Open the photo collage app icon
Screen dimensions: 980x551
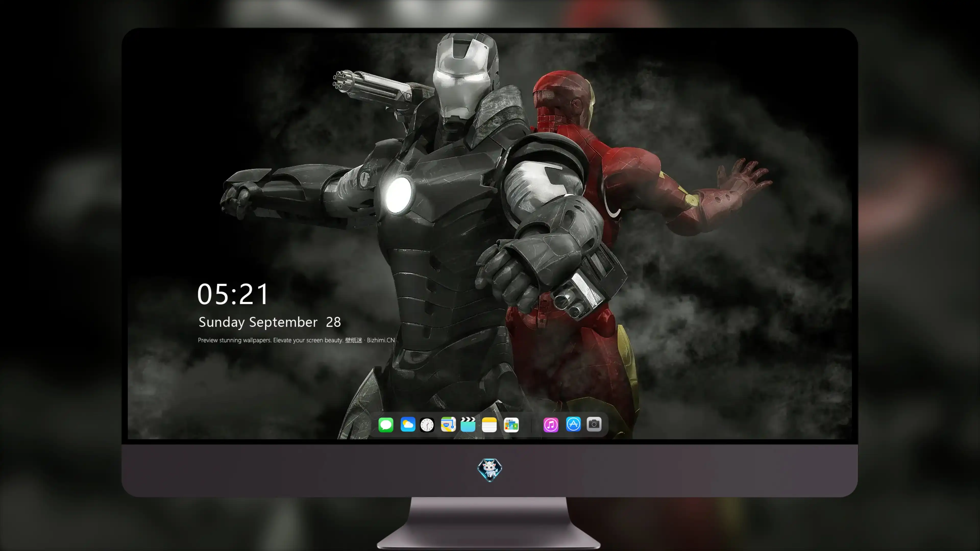pyautogui.click(x=511, y=425)
